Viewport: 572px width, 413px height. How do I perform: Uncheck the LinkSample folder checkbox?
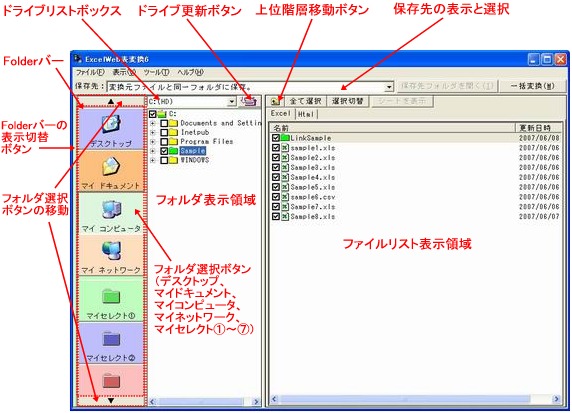(276, 138)
